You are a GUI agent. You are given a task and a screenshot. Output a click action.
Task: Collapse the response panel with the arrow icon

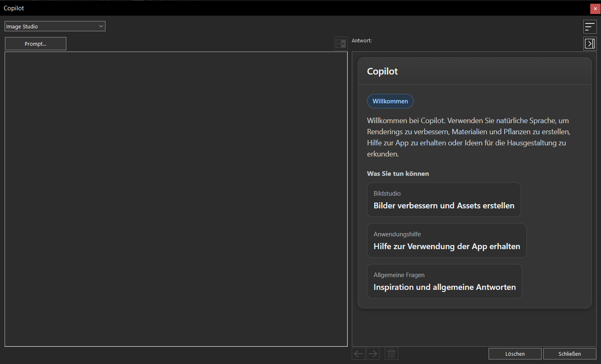(x=590, y=44)
